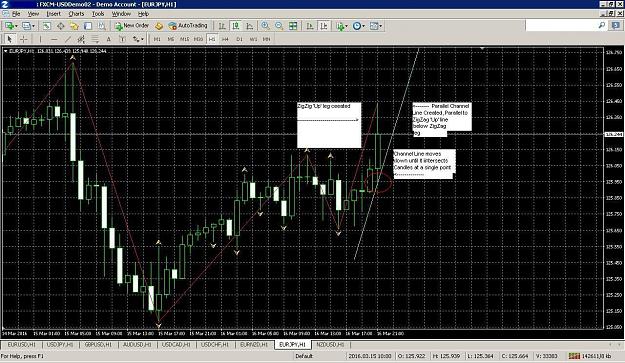The height and width of the screenshot is (363, 625).
Task: Open the Indicators list icon
Action: coord(340,26)
